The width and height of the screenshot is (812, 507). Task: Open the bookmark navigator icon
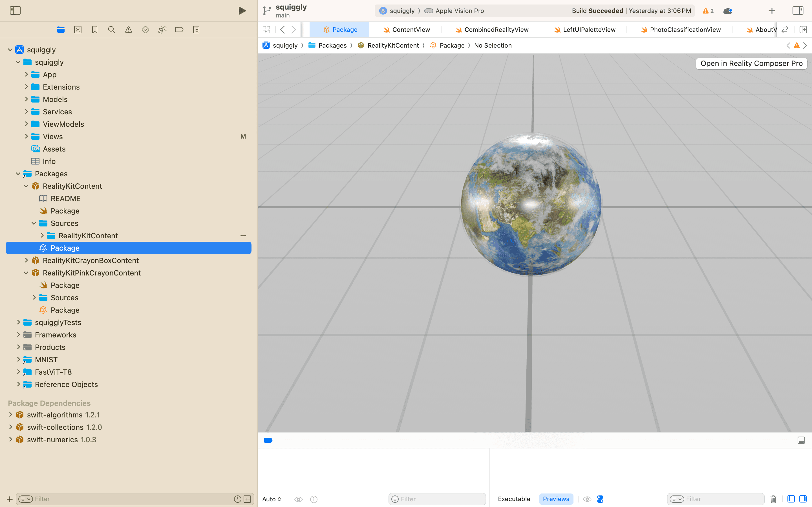point(95,30)
